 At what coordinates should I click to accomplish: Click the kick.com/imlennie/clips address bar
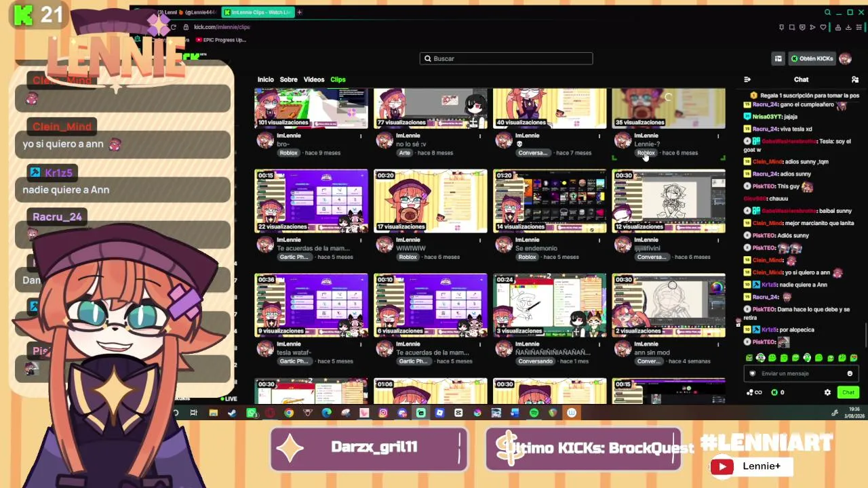222,27
